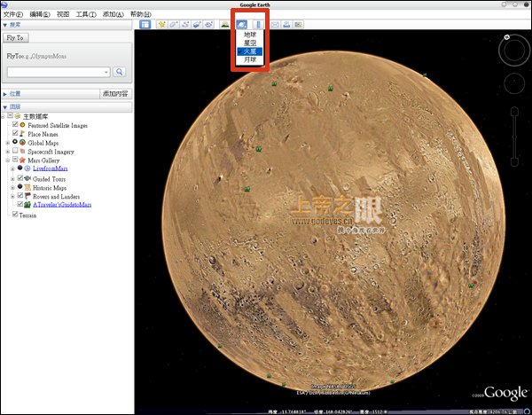This screenshot has width=532, height=415.
Task: Expand the Guided Tours tree node
Action: 13,178
